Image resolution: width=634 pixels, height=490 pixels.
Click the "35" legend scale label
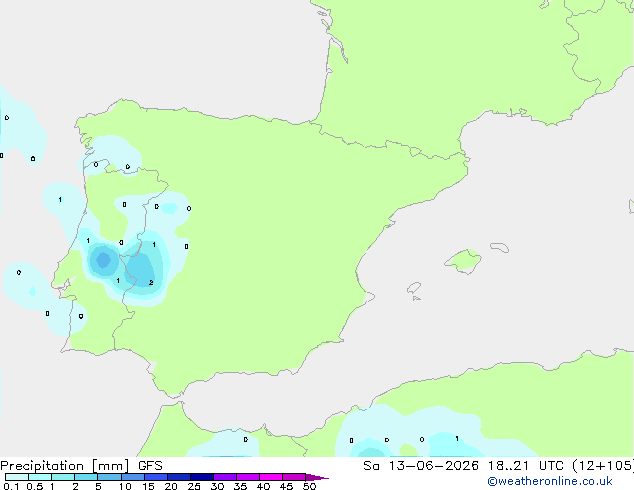click(240, 486)
